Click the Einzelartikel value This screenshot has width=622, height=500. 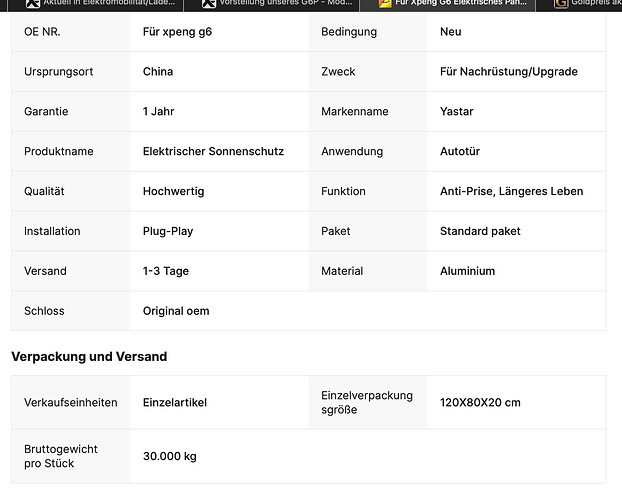[x=175, y=402]
